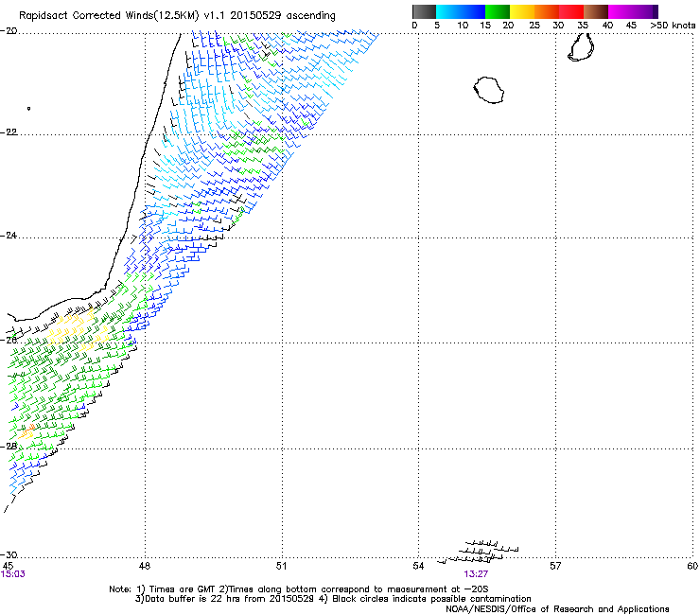Click the Reunion island outline near 55.5E
This screenshot has width=700, height=615.
489,90
